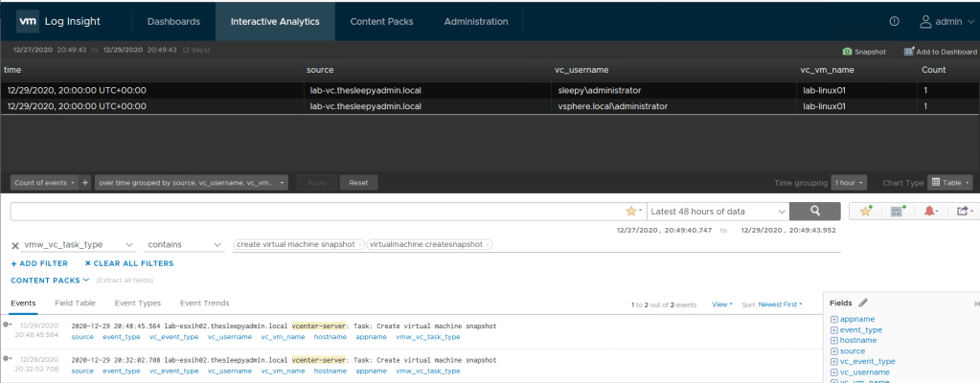980x383 pixels.
Task: Open the Time grouping 1 hour dropdown
Action: [849, 182]
